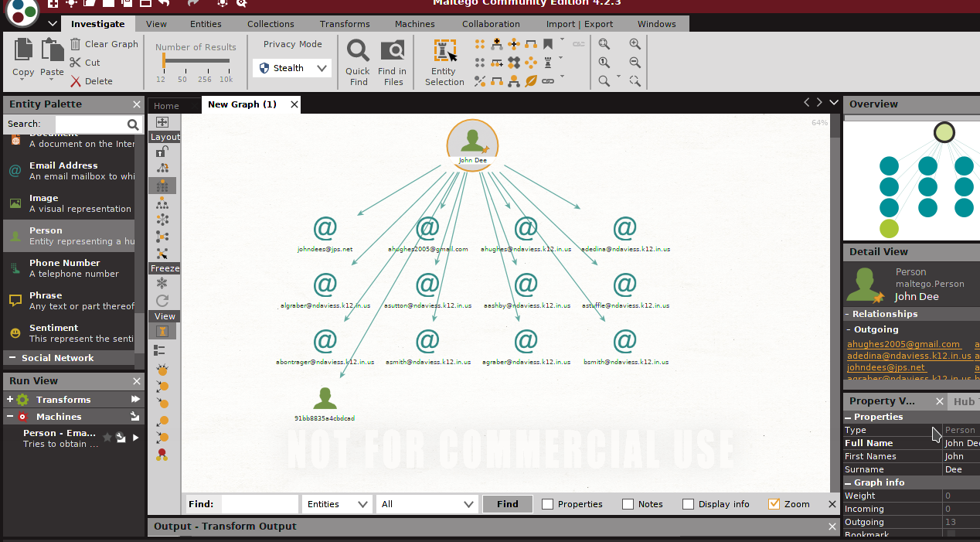Select the bsmith@ndaviess.k12.in.us email node
This screenshot has height=542, width=980.
click(625, 347)
